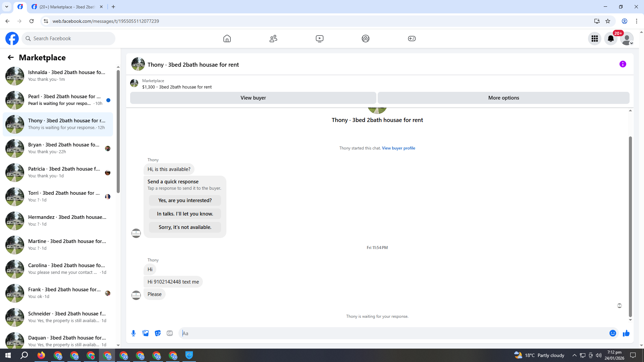This screenshot has height=362, width=644.
Task: Click the voice clip microphone icon
Action: coord(133,333)
